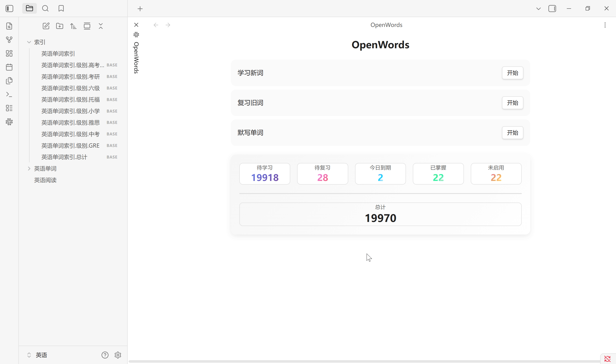Create a new note with pencil icon
The width and height of the screenshot is (616, 364).
coord(46,26)
